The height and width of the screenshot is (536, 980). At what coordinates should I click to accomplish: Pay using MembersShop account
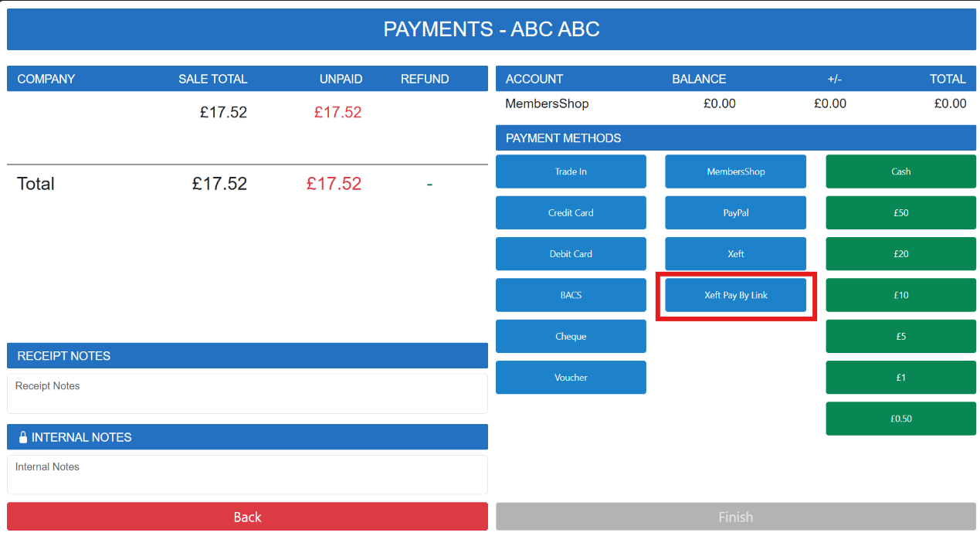[x=735, y=171]
